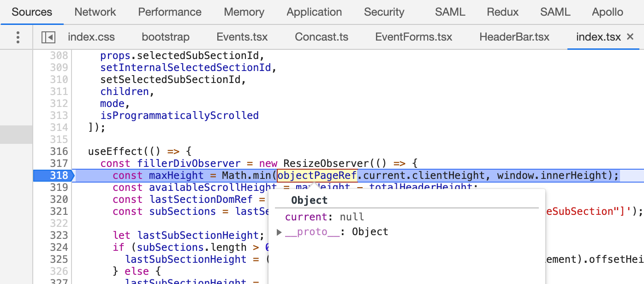Viewport: 644px width, 284px height.
Task: Switch to the Network tab
Action: click(95, 12)
